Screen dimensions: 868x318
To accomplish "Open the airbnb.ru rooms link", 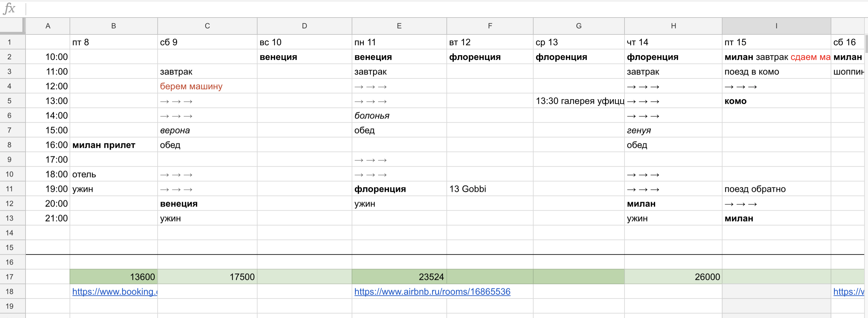I will (432, 292).
